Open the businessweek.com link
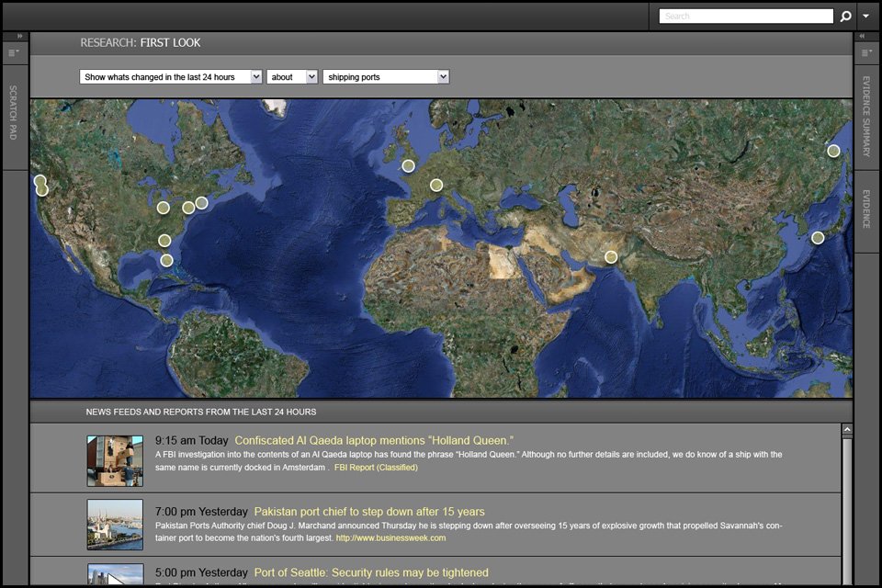882x588 pixels. coord(390,537)
